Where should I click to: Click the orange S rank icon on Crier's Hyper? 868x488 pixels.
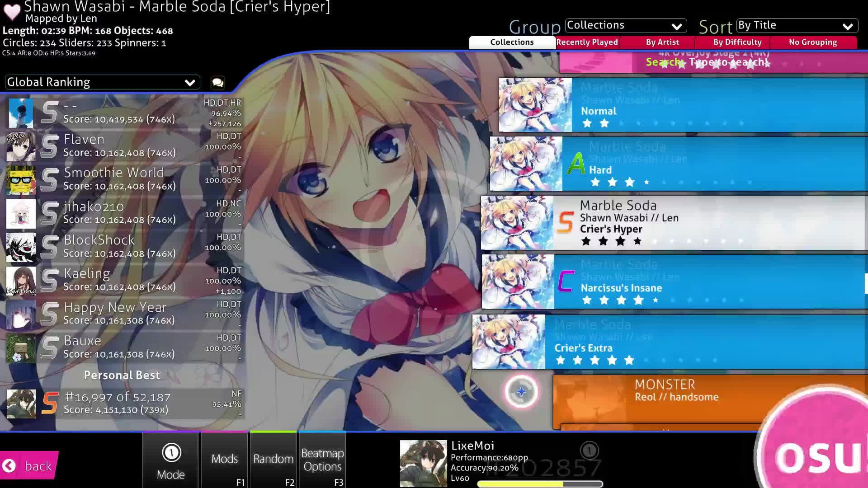[566, 223]
